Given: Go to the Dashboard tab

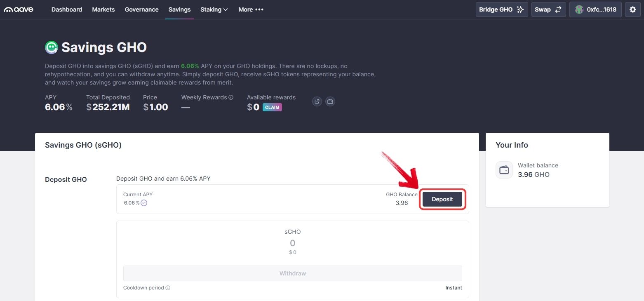Looking at the screenshot, I should pos(67,9).
